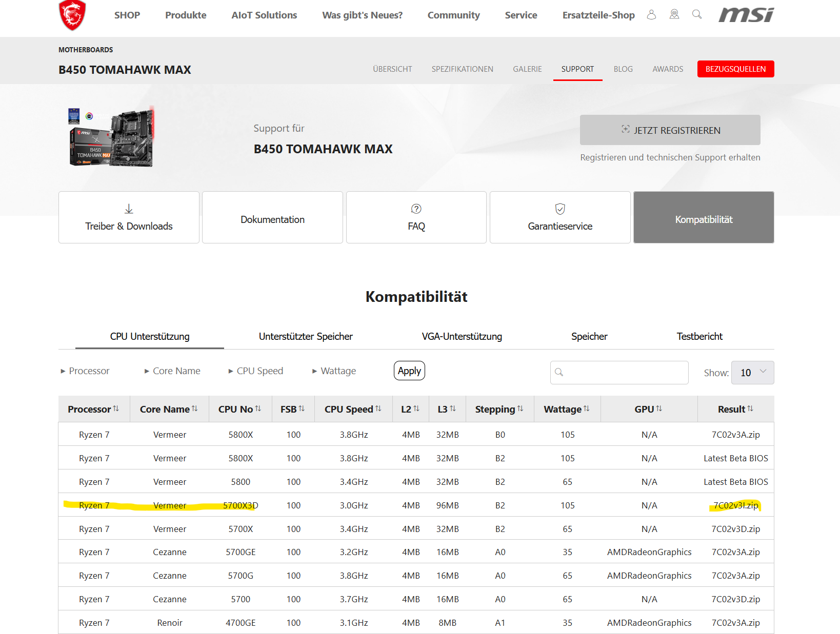Click the MSI dragon shield logo
Viewport: 840px width, 634px height.
point(72,15)
